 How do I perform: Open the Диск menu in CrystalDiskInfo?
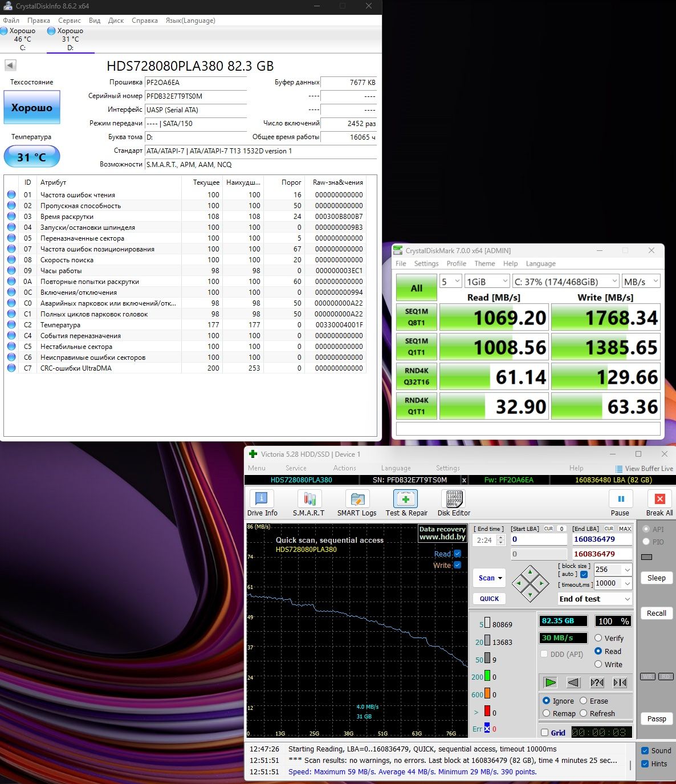[116, 21]
